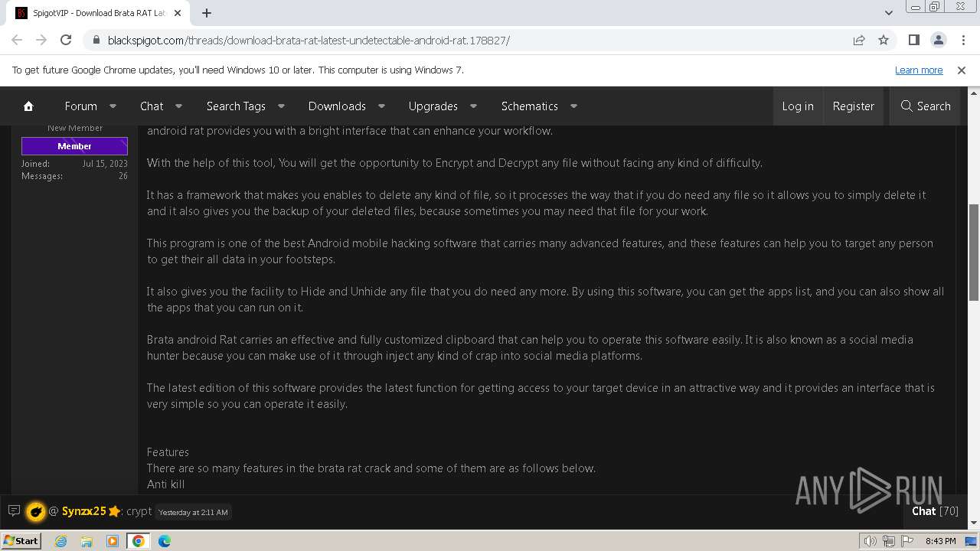Open the Windows Start menu
The image size is (980, 551).
pyautogui.click(x=21, y=540)
